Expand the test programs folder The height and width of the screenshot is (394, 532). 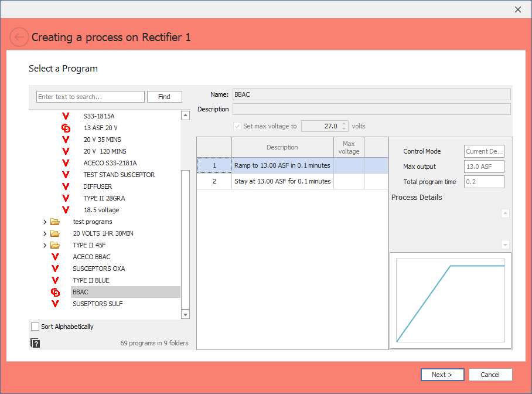[45, 222]
